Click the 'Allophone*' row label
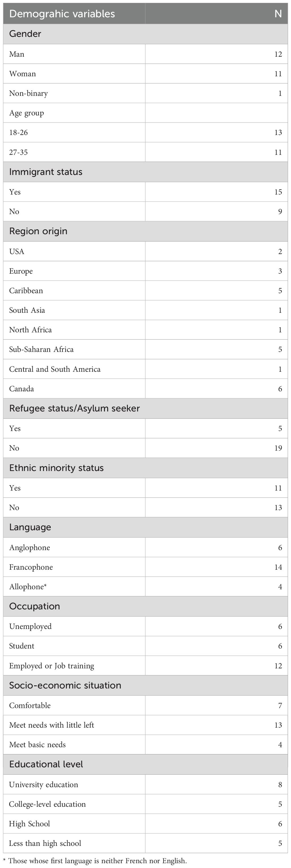Image resolution: width=291 pixels, height=868 pixels. coord(28,587)
